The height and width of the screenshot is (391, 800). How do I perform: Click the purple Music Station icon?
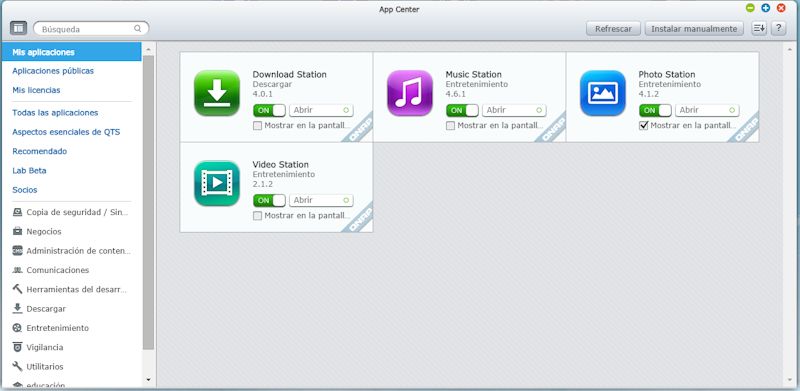[x=410, y=93]
